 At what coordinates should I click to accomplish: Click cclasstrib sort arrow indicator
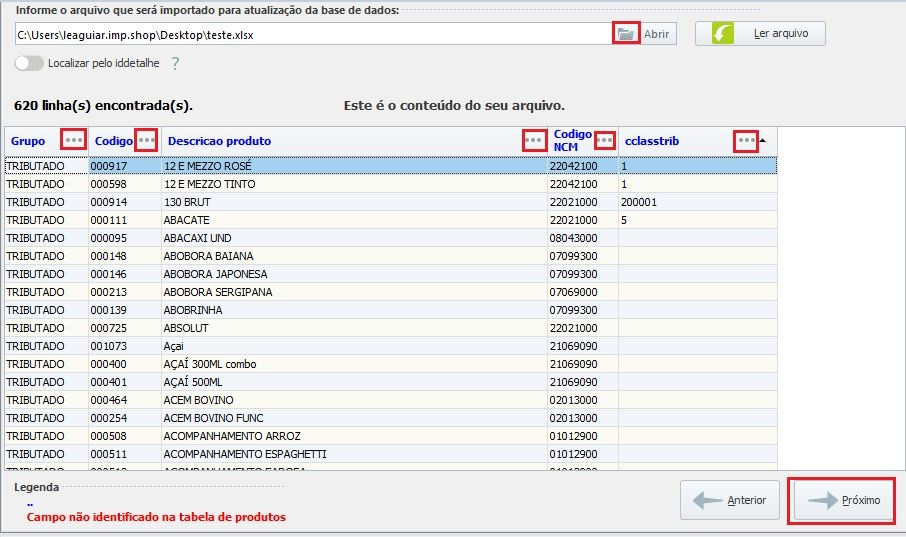pyautogui.click(x=763, y=140)
